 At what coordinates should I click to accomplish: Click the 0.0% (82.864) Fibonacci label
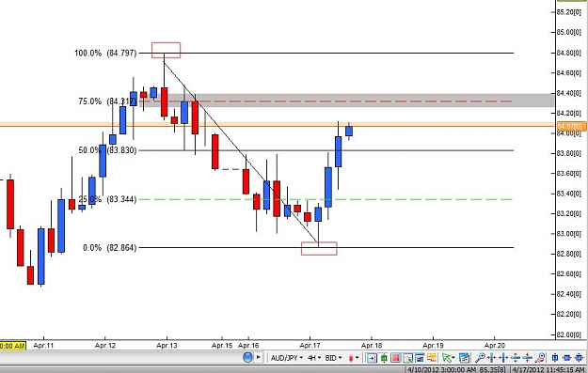point(110,247)
